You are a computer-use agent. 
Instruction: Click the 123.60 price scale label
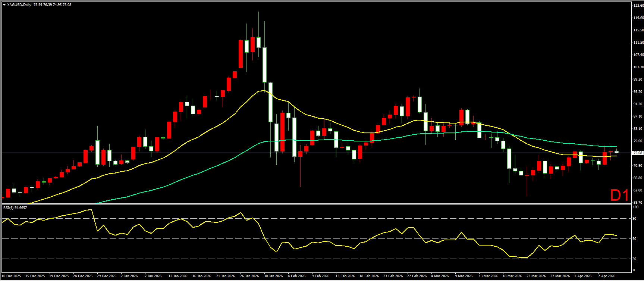638,6
